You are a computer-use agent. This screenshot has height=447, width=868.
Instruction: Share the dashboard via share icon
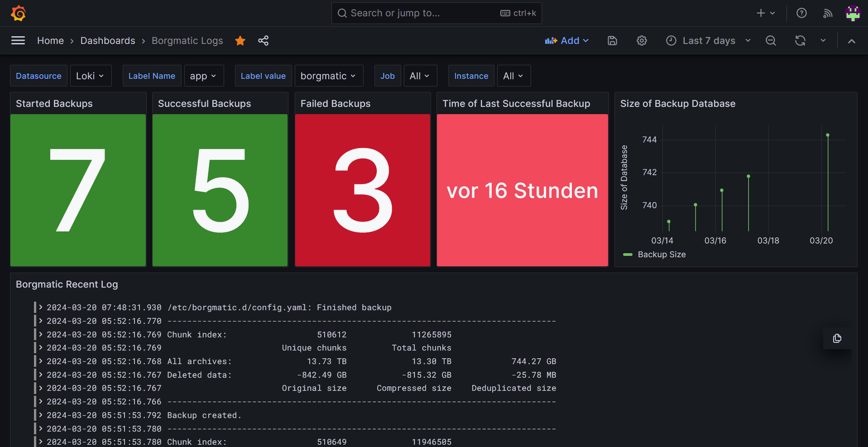[x=263, y=41]
